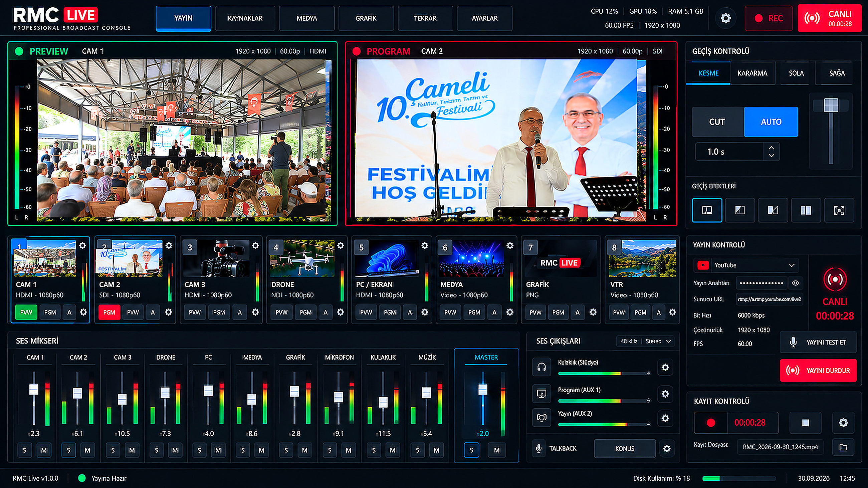The height and width of the screenshot is (488, 868).
Task: Stop recording with the square stop button
Action: click(x=805, y=423)
